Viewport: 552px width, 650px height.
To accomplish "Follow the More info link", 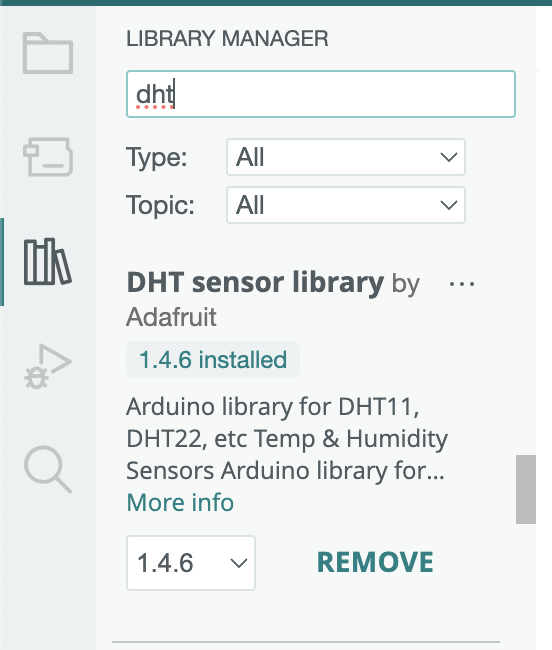I will point(180,502).
